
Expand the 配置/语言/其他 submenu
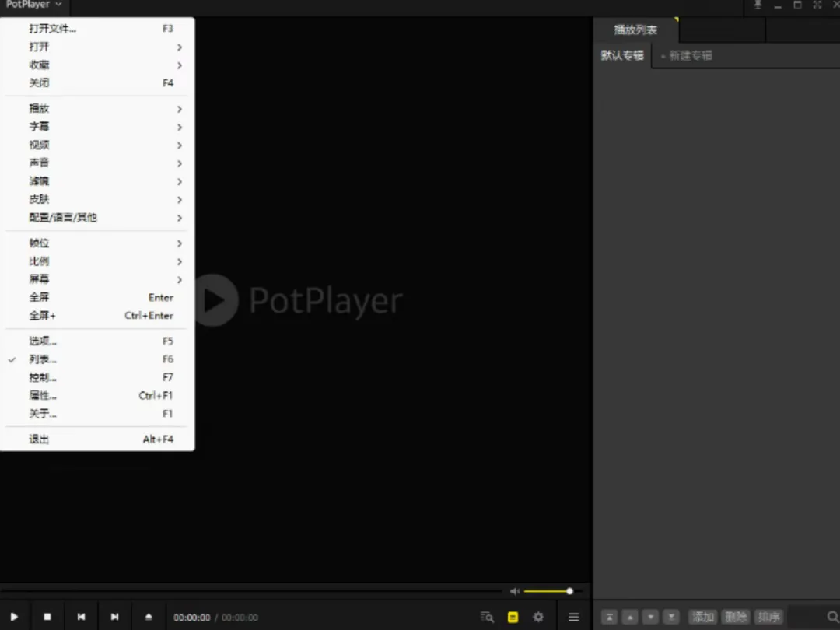click(x=97, y=218)
